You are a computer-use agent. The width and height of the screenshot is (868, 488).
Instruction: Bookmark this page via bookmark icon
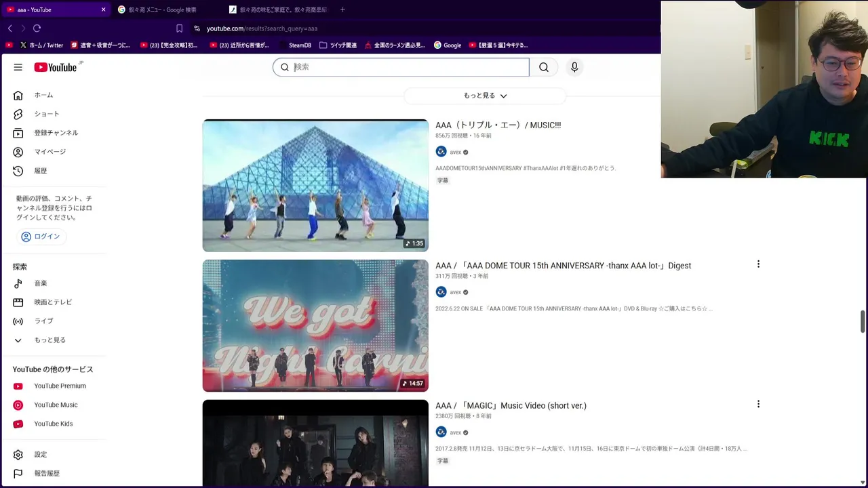pyautogui.click(x=179, y=28)
